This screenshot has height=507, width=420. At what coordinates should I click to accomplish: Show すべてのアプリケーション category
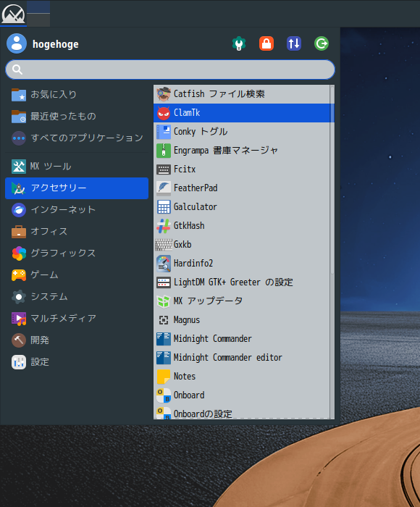(x=77, y=138)
